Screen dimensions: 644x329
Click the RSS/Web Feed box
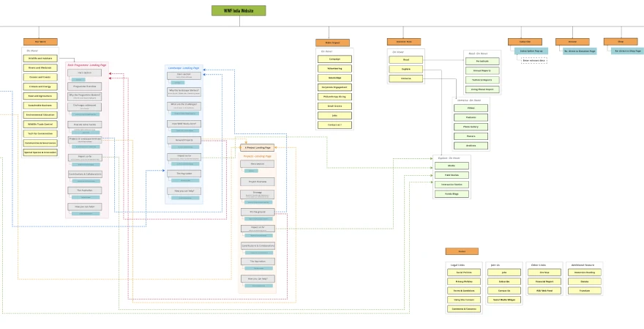(x=544, y=291)
